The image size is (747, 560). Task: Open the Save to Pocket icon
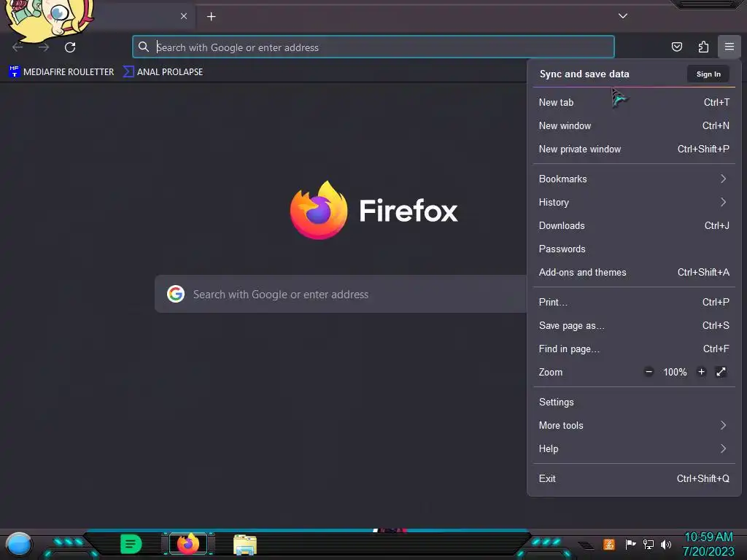(x=676, y=47)
